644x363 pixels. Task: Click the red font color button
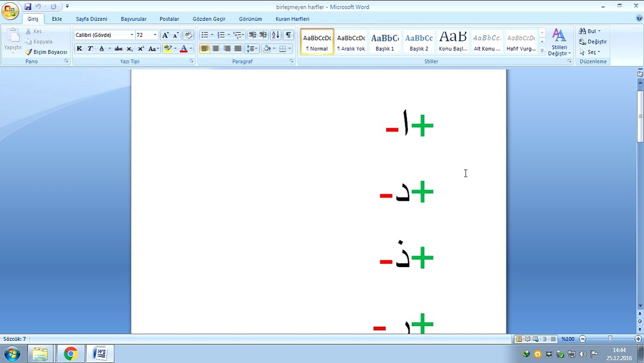click(x=183, y=48)
